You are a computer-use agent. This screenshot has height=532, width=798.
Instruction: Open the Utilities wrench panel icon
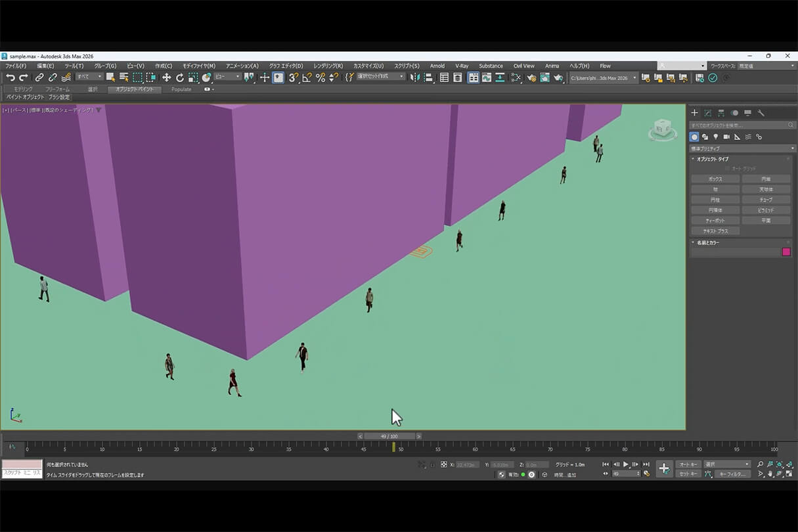point(761,113)
